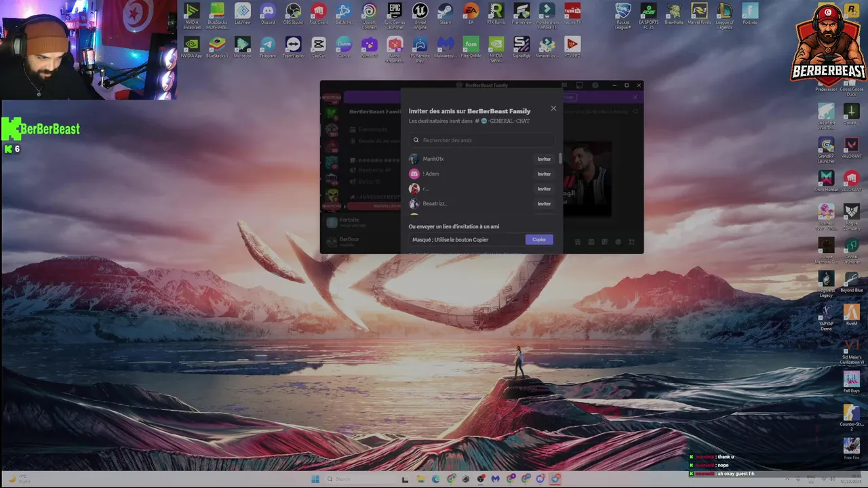Open PS Remote Play shortcut
This screenshot has height=488, width=868.
[x=420, y=49]
